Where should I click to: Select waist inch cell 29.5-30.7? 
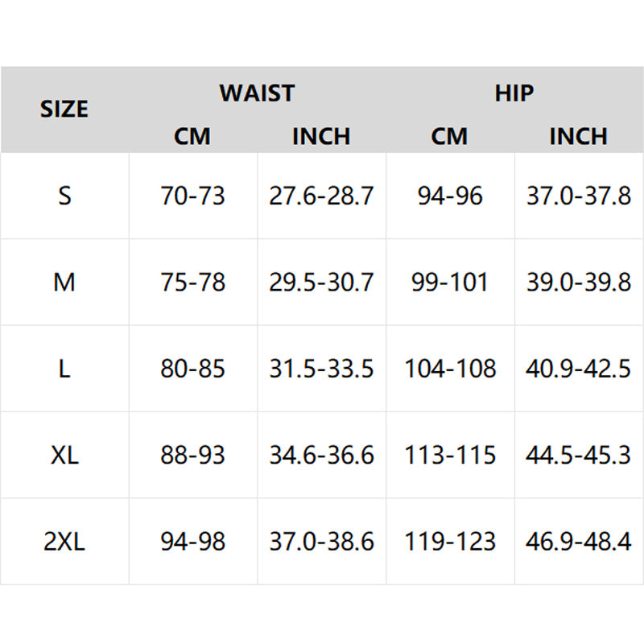click(321, 283)
